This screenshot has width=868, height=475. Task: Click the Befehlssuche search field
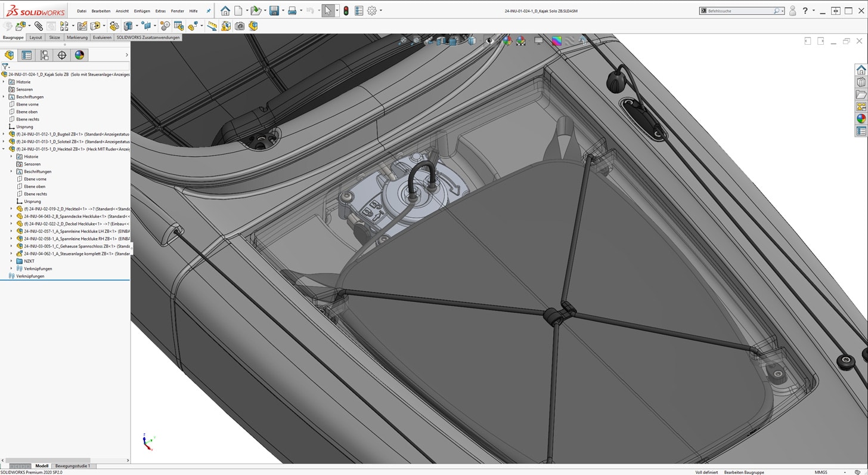tap(739, 11)
